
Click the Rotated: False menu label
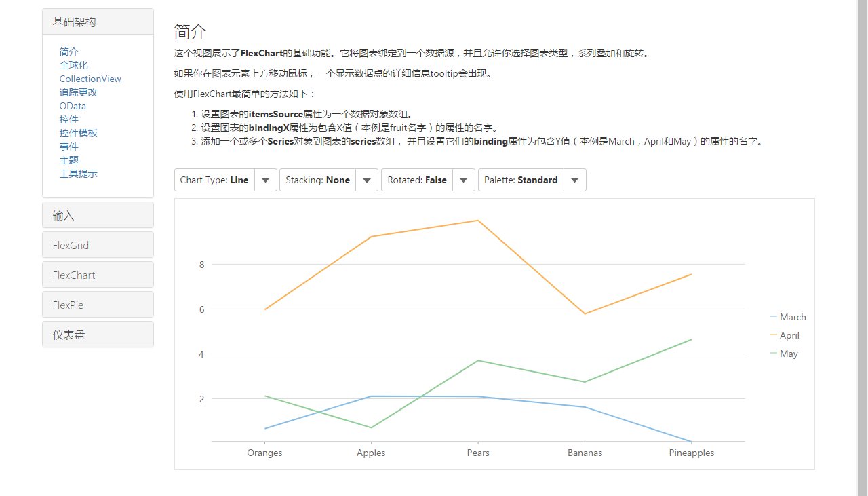[417, 180]
